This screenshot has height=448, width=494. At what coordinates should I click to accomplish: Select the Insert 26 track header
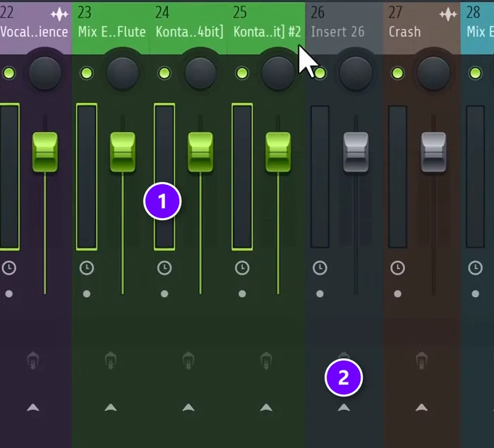[344, 28]
